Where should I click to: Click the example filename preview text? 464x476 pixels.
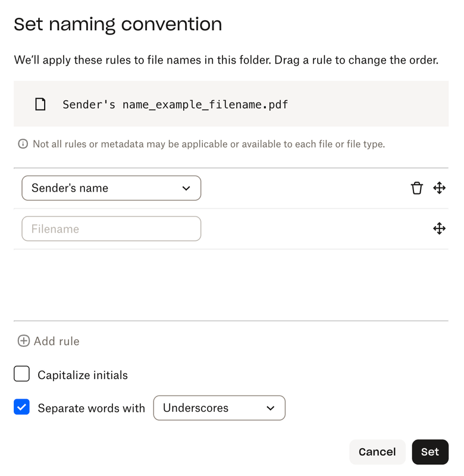click(x=175, y=105)
